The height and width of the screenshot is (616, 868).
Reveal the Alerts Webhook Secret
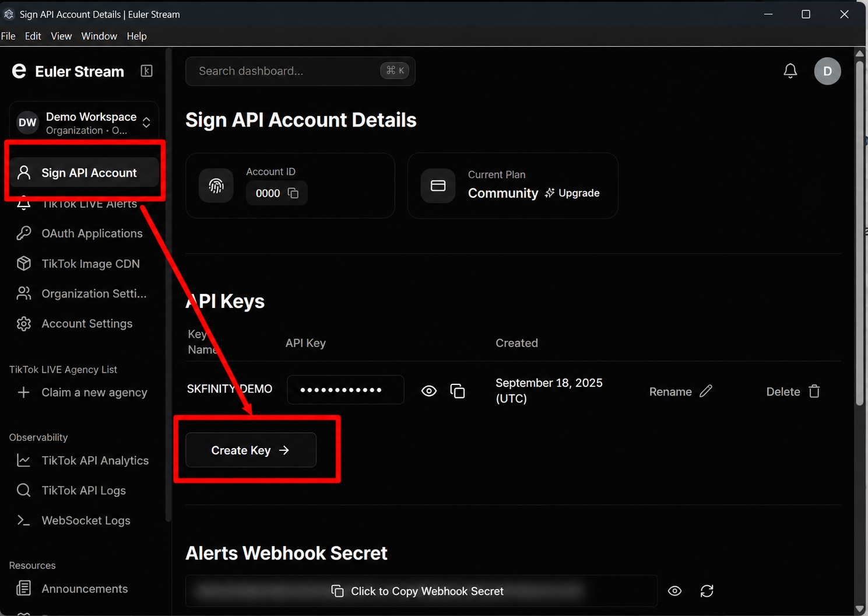tap(674, 591)
